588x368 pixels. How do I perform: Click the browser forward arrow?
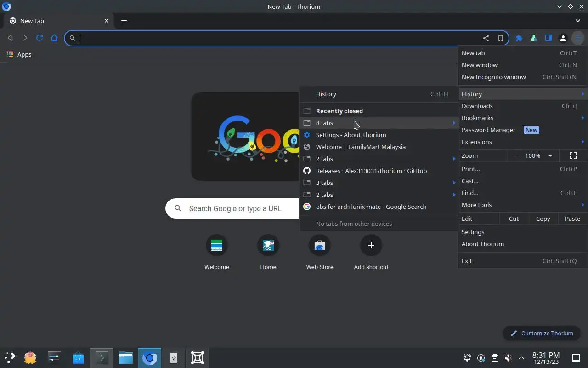click(x=25, y=38)
